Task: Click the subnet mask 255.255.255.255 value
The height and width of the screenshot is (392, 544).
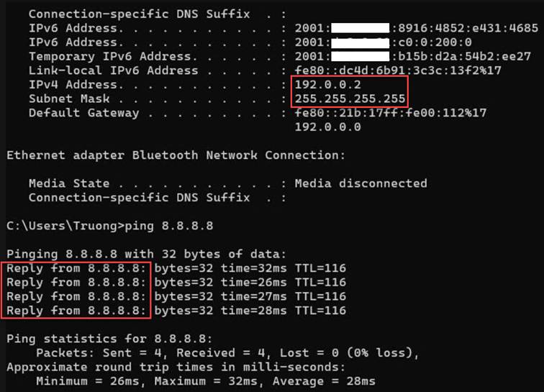Action: pos(350,99)
